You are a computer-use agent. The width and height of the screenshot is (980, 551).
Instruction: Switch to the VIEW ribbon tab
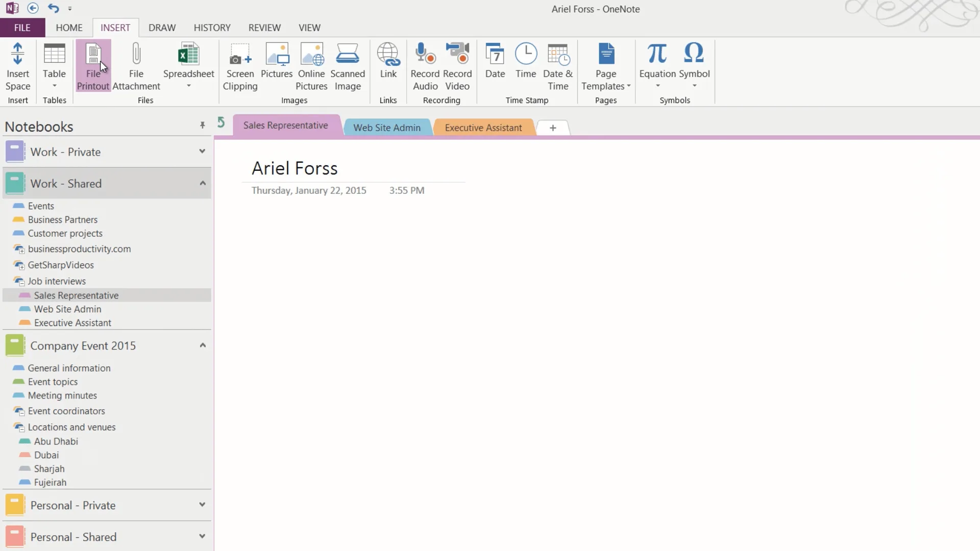[309, 28]
